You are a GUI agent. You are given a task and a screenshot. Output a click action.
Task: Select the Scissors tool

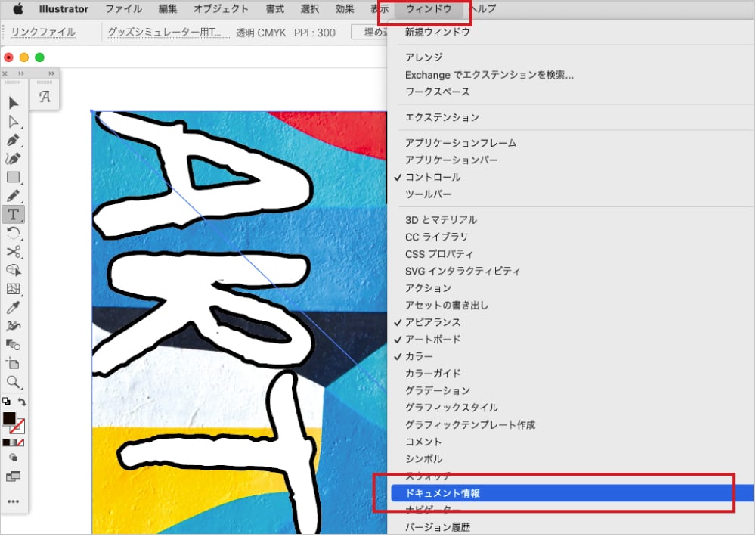13,251
